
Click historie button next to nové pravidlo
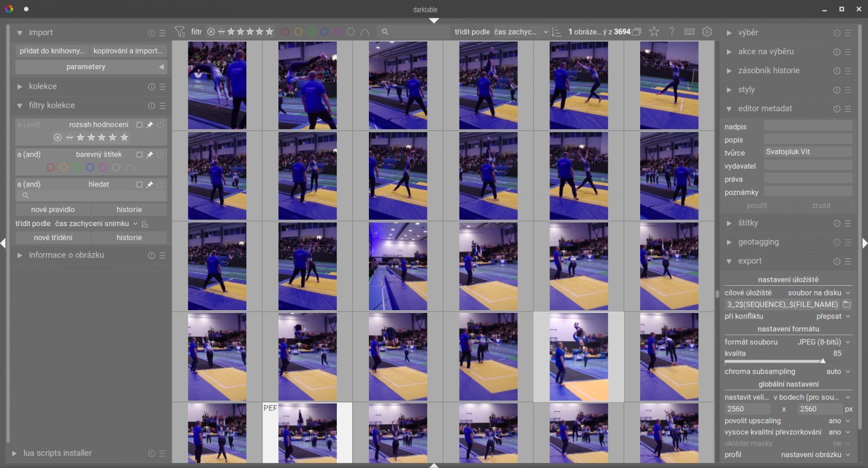click(x=129, y=210)
